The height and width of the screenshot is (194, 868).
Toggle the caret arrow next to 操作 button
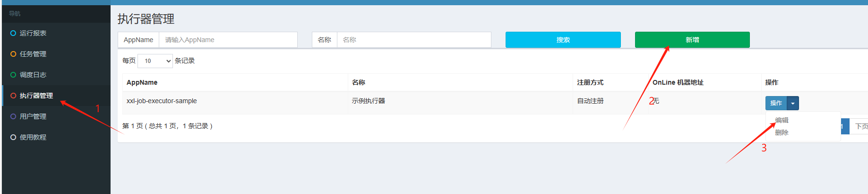point(793,103)
